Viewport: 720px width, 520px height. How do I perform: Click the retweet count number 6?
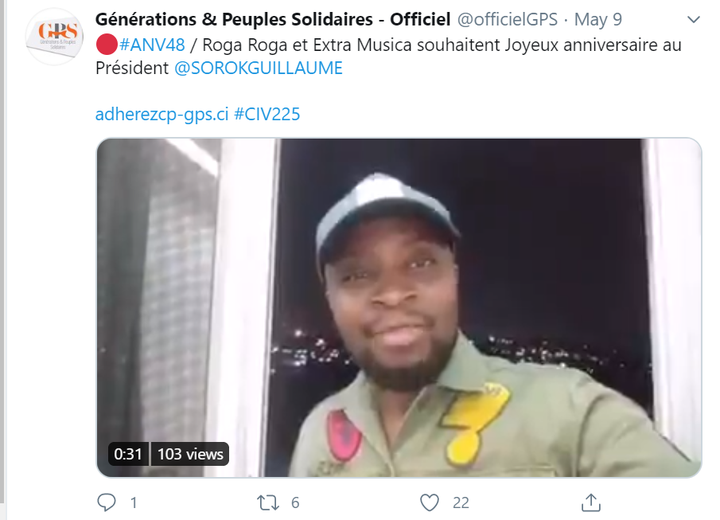[x=295, y=503]
